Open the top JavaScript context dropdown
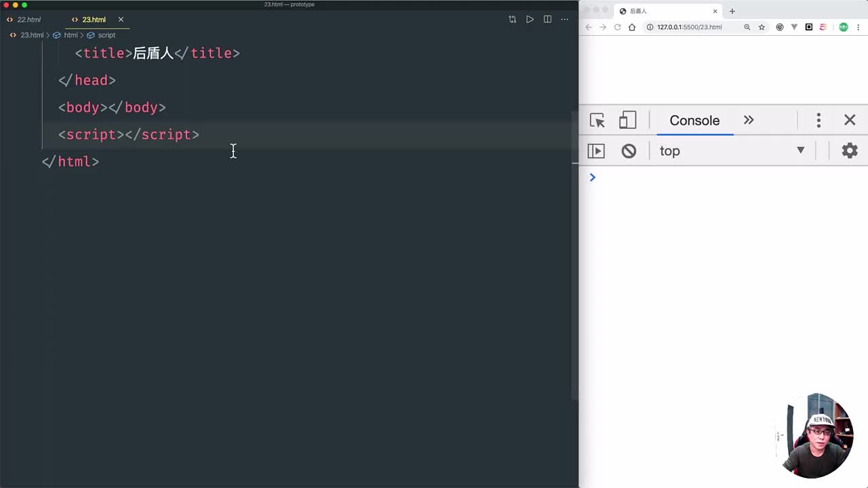 [x=732, y=150]
